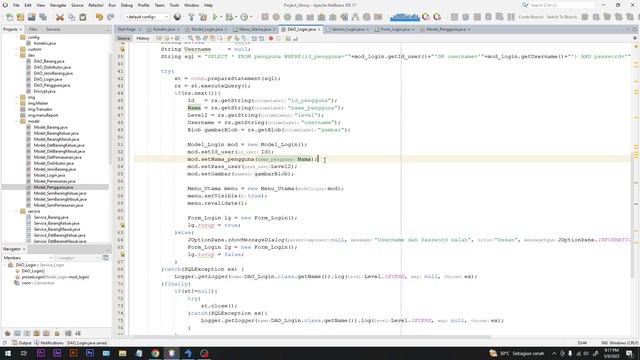This screenshot has width=640, height=360.
Task: Toggle the fourth filter icon in Navigator bottom bar
Action: tap(37, 333)
